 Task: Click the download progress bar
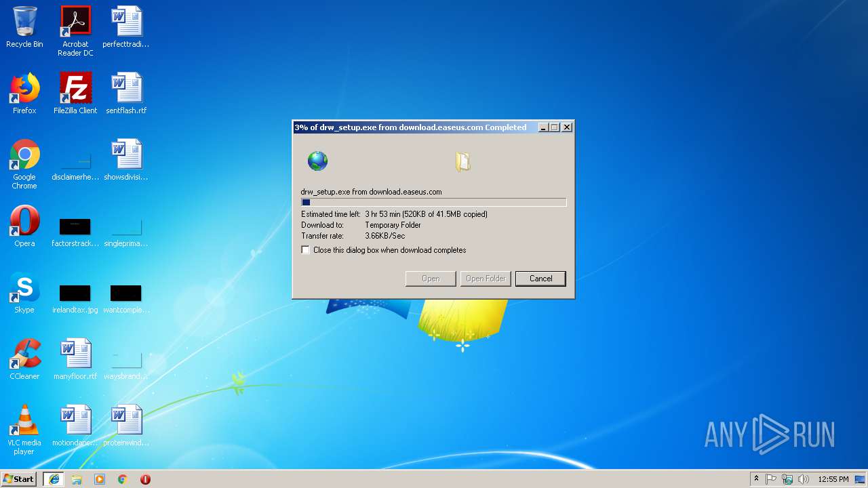tap(433, 202)
